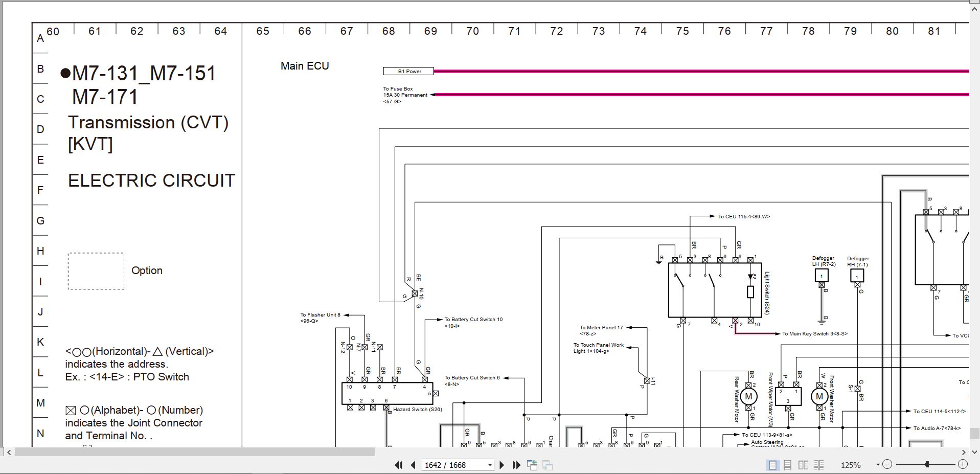The image size is (980, 474).
Task: Click To Main Key Switch 3<8-S> text
Action: [814, 334]
